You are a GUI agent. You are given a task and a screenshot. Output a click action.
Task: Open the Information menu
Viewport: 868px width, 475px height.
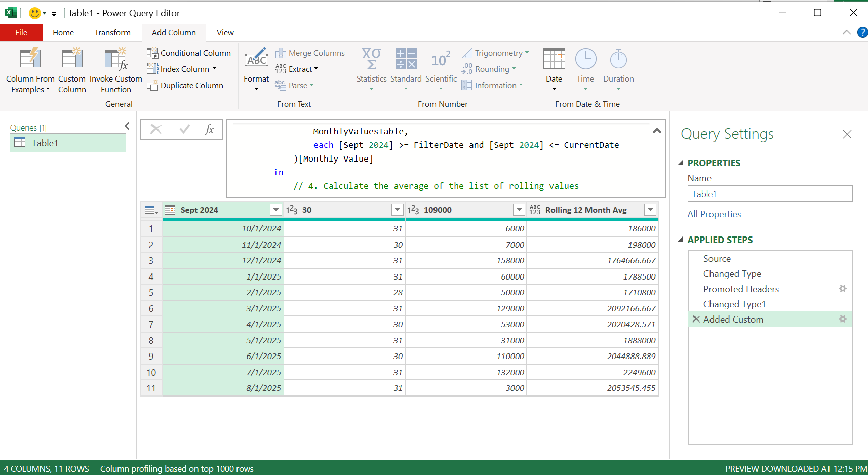[492, 85]
